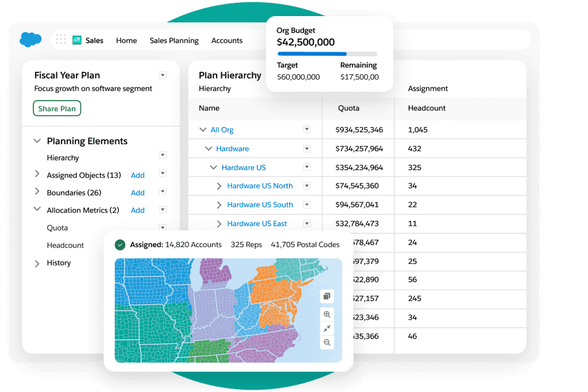This screenshot has width=588, height=392.
Task: Click the 41,705 Postal Codes text
Action: click(x=305, y=245)
